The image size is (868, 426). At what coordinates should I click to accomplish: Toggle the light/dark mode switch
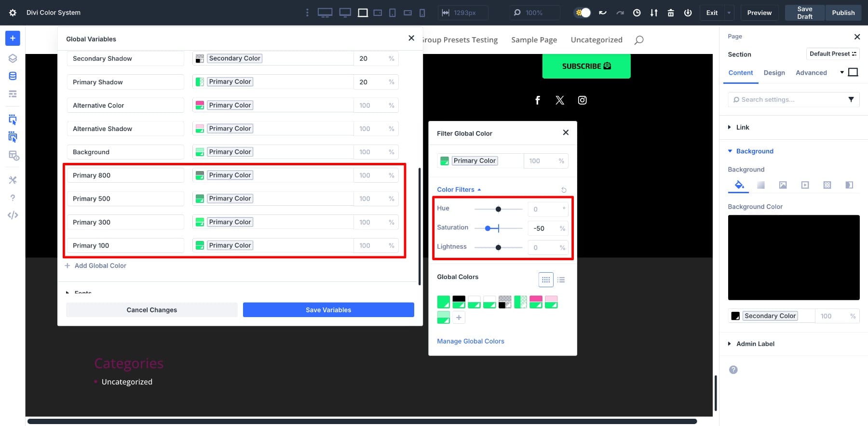583,13
